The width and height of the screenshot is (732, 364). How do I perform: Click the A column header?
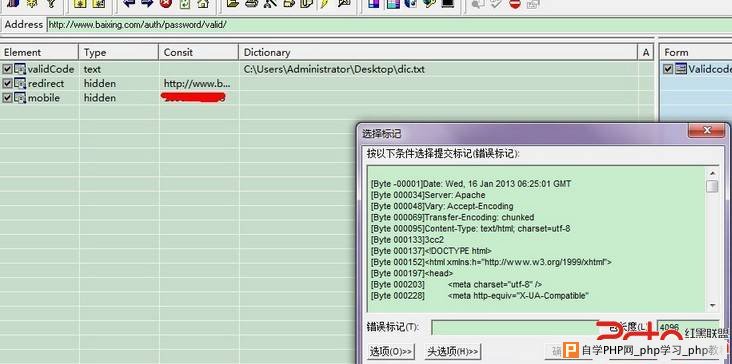click(646, 52)
